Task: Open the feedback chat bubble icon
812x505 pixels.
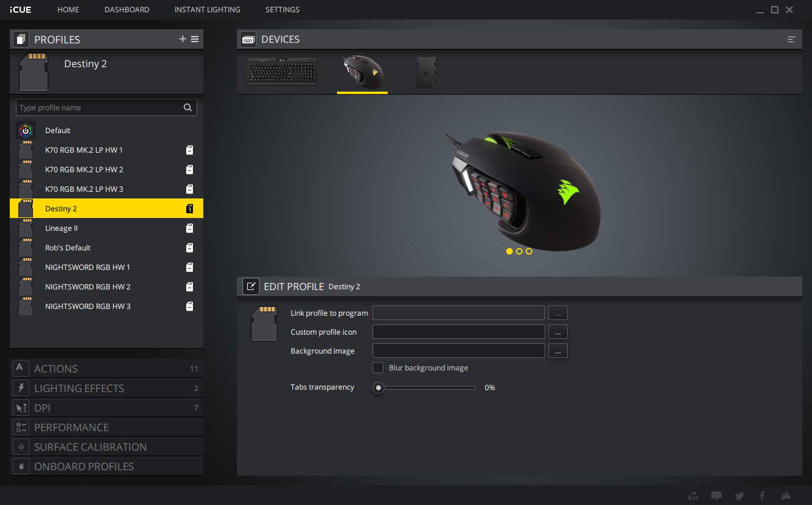Action: [x=716, y=496]
